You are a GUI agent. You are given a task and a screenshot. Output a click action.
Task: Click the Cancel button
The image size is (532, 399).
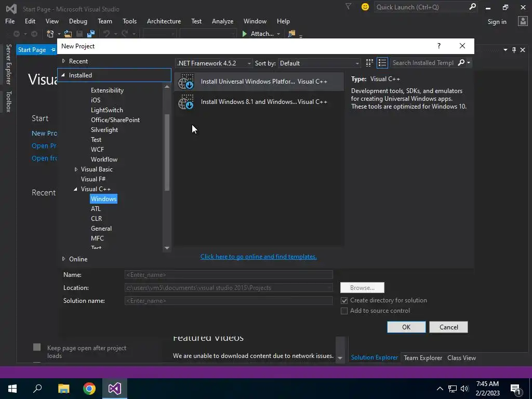[x=448, y=327]
